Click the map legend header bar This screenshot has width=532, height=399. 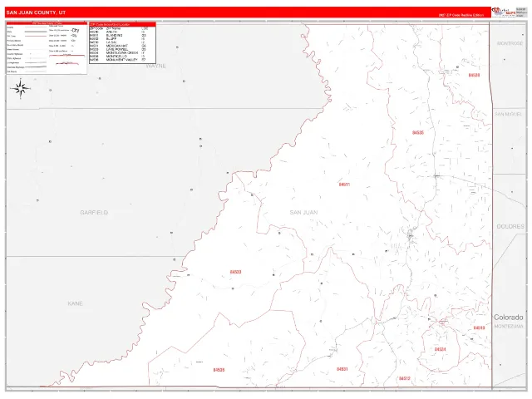click(47, 23)
